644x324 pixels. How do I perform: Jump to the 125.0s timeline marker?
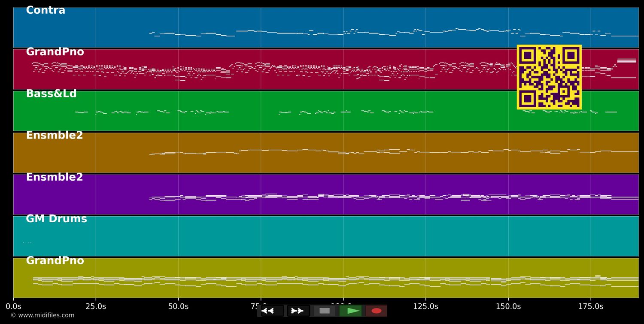coord(425,306)
